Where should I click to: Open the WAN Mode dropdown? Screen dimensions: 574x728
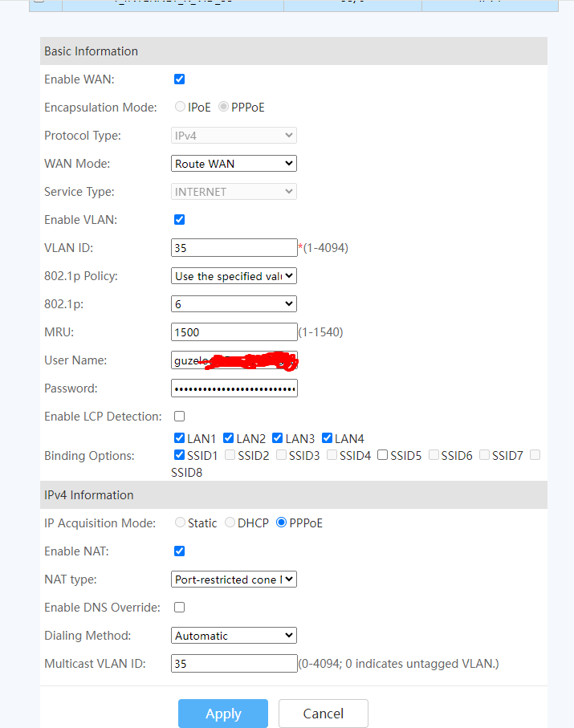coord(234,164)
